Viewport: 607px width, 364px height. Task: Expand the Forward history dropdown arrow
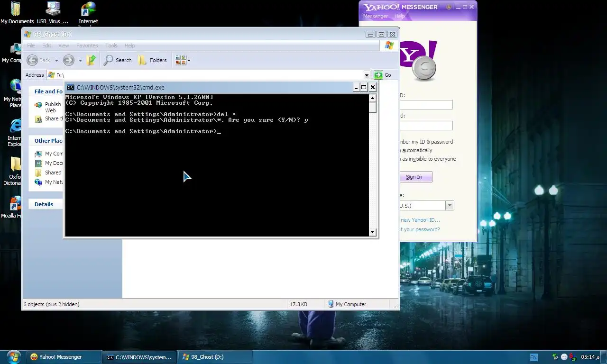pos(80,60)
